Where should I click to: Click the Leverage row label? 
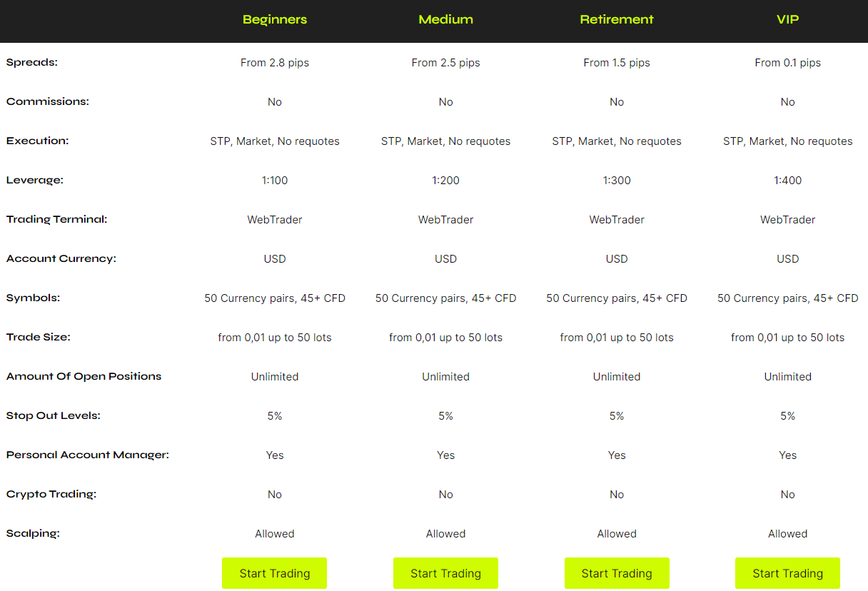click(35, 180)
